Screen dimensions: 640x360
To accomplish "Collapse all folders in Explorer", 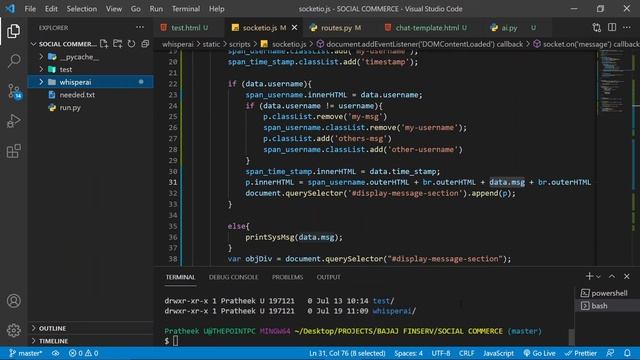I will pos(145,44).
